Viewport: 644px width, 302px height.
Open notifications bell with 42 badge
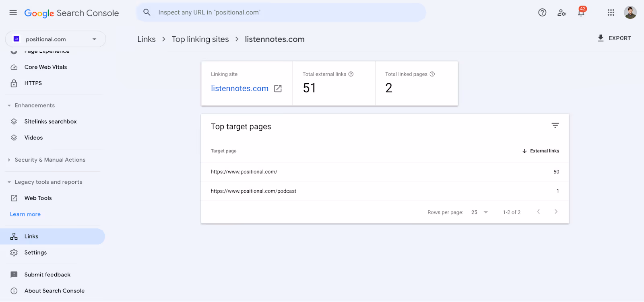(x=581, y=12)
